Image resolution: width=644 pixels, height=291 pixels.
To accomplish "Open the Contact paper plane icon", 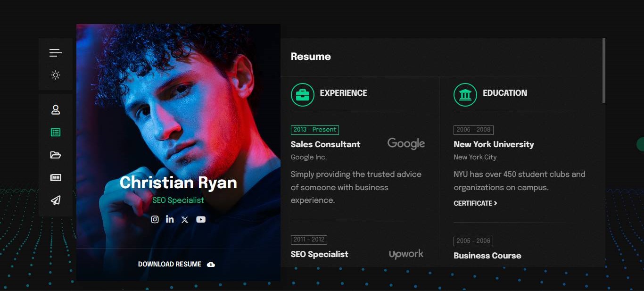I will click(x=56, y=200).
